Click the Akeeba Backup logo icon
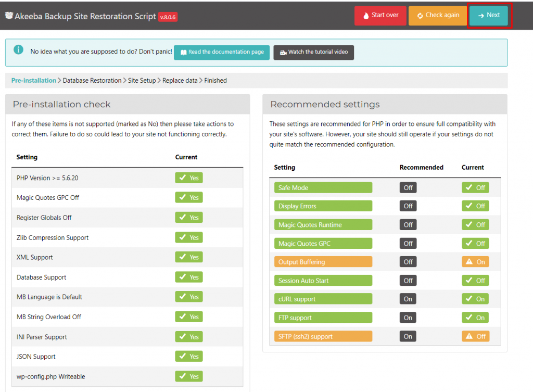Viewport: 533px width, 392px height. [x=8, y=16]
